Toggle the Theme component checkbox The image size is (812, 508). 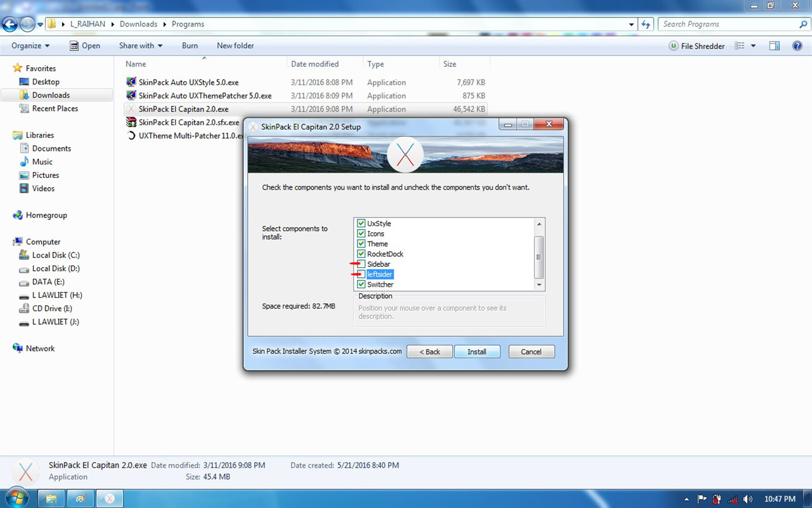[x=361, y=244]
